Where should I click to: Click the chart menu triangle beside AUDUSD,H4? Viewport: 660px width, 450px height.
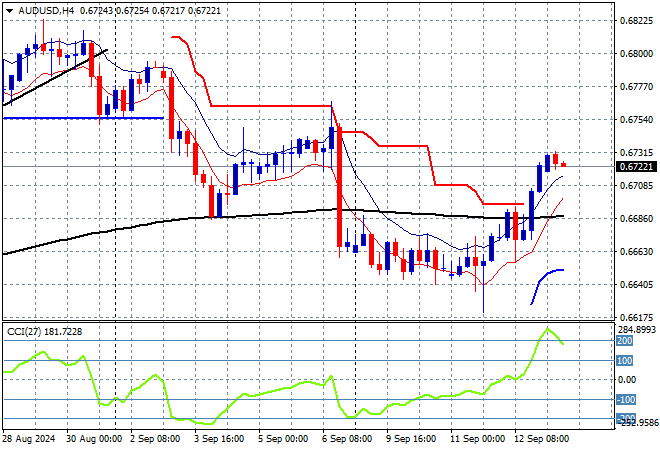click(9, 11)
